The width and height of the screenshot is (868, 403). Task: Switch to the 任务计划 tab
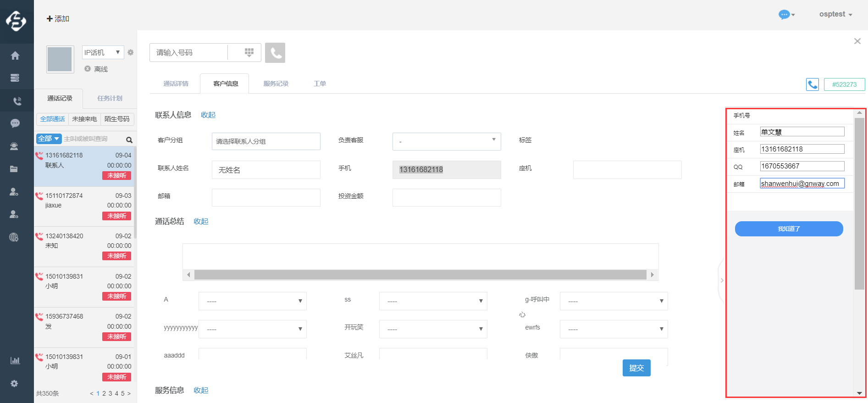click(110, 98)
